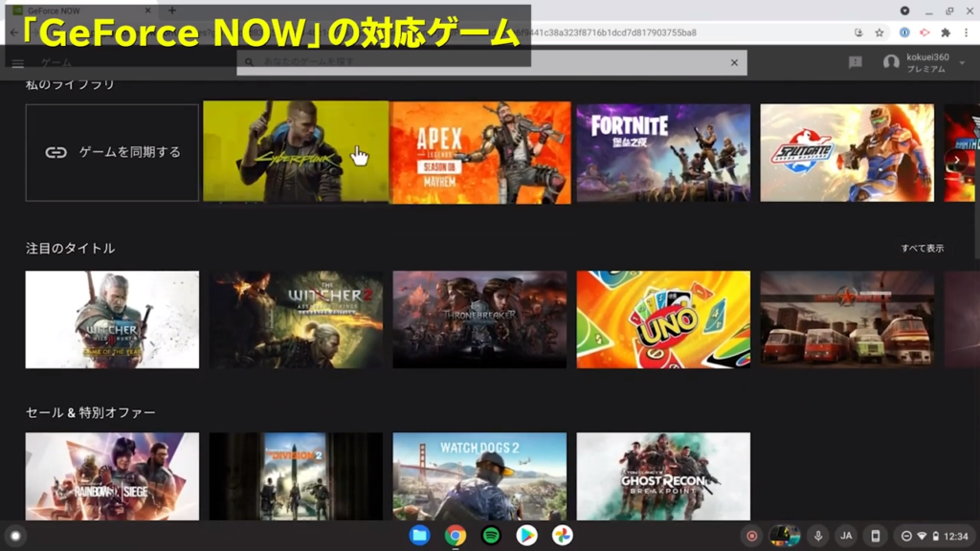Open Google Play Store from shelf
This screenshot has width=980, height=551.
tap(526, 536)
